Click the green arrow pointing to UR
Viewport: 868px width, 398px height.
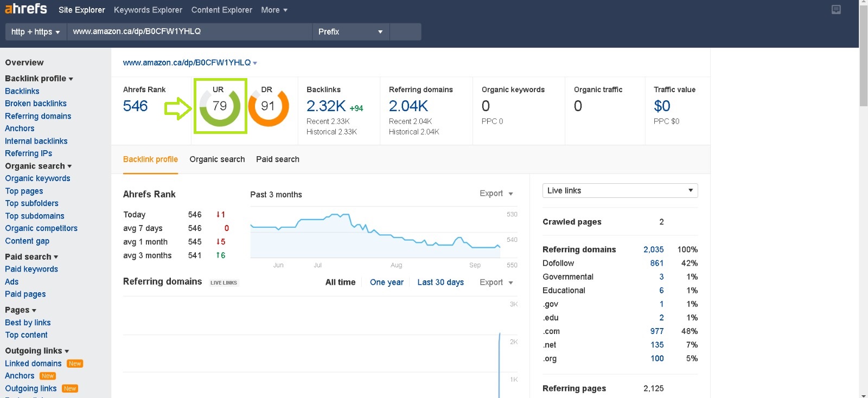point(177,108)
